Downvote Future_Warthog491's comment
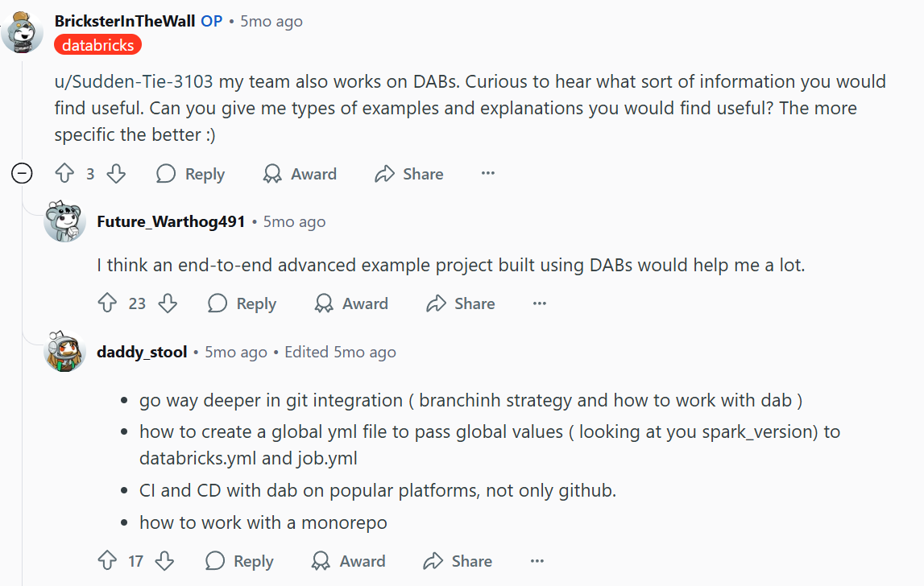The image size is (924, 586). point(168,303)
